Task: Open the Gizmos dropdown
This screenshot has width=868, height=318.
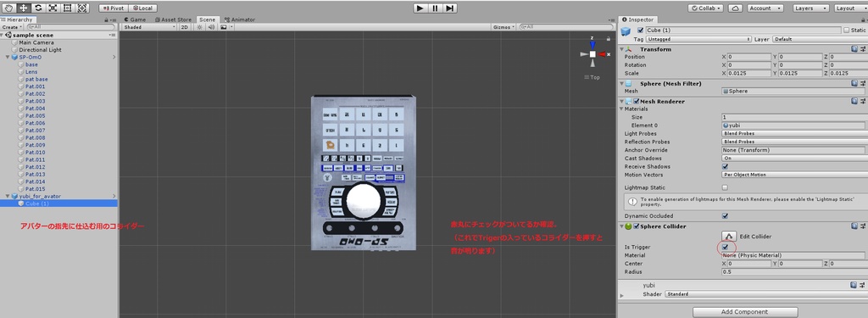Action: pyautogui.click(x=504, y=26)
